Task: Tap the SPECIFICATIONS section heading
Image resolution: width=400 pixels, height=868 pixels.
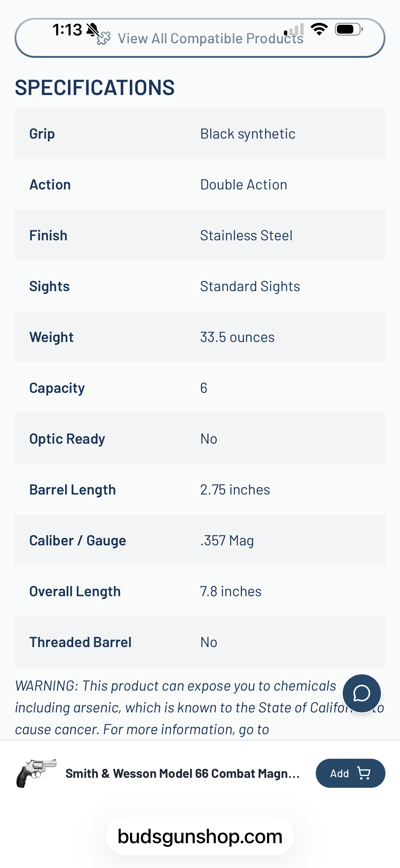Action: [95, 87]
